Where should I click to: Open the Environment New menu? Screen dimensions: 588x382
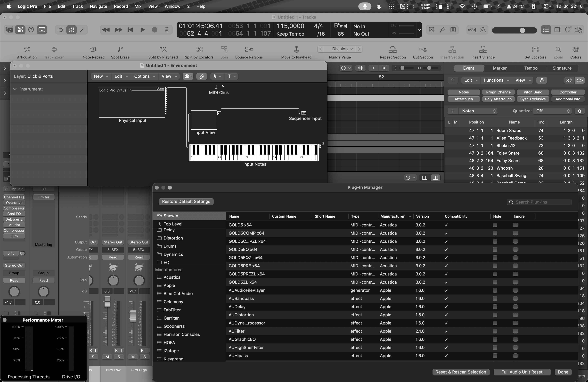[x=101, y=76]
